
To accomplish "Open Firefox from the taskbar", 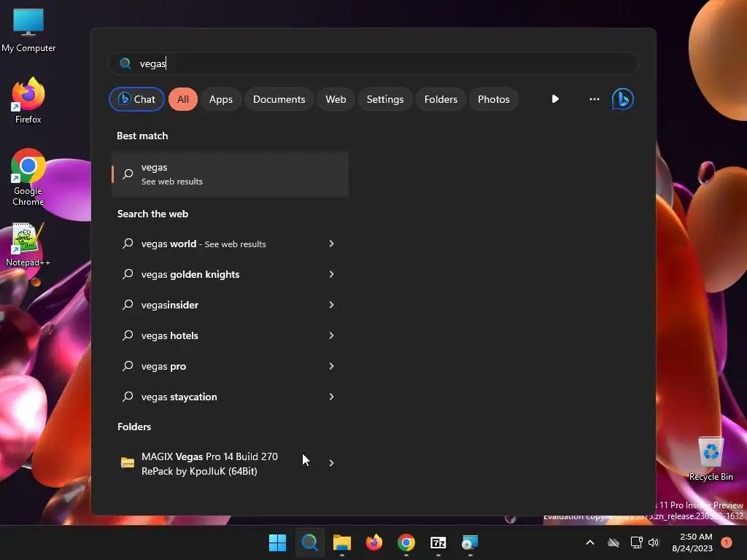I will coord(374,542).
